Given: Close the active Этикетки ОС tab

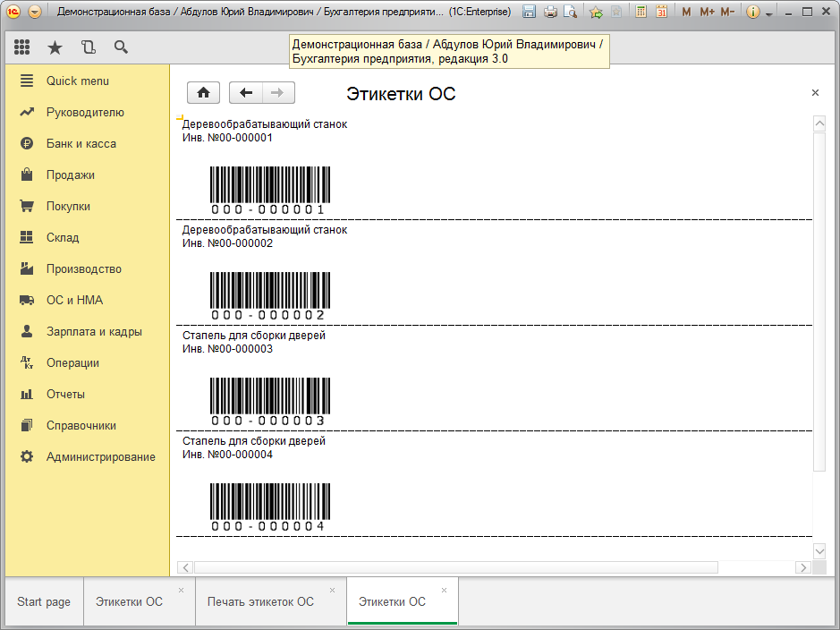Looking at the screenshot, I should [444, 590].
